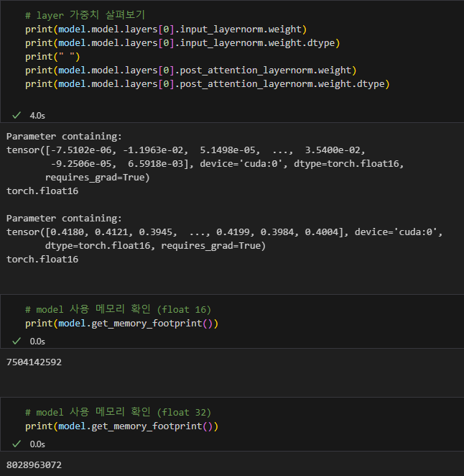Image resolution: width=464 pixels, height=476 pixels.
Task: Click the '4.0s' execution time label
Action: click(x=37, y=116)
